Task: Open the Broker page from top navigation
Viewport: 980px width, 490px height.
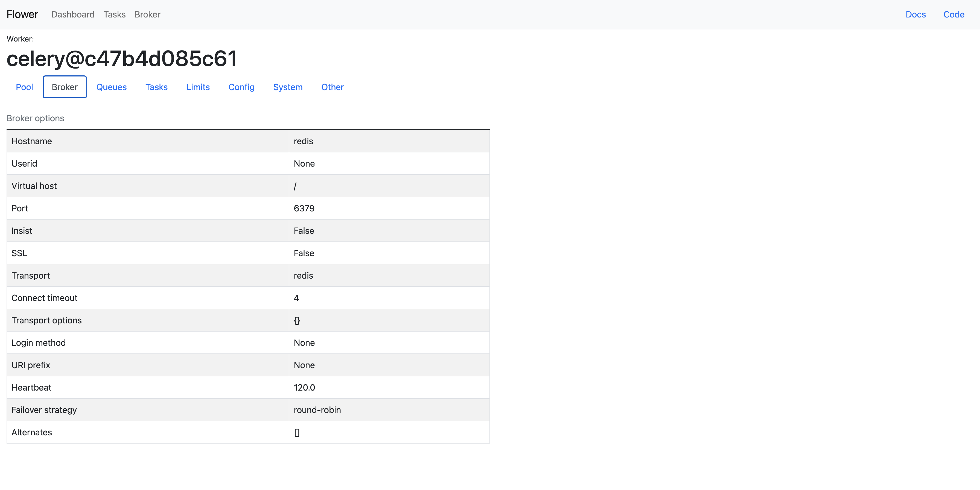Action: [147, 14]
